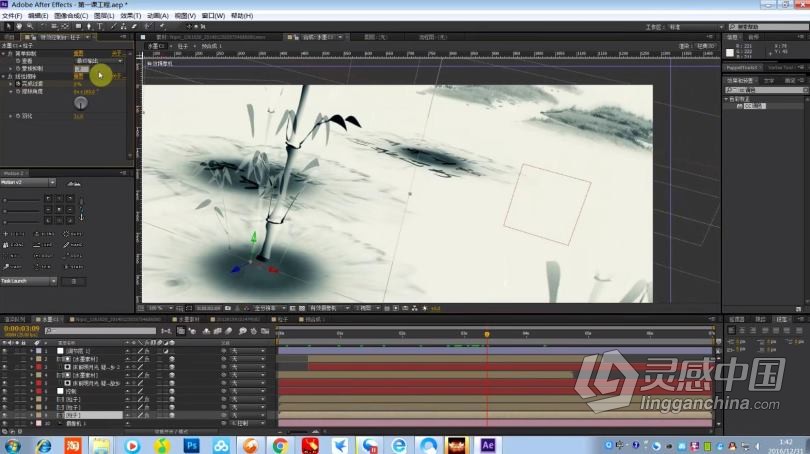
Task: Click the Graph Editor icon in timeline
Action: (x=265, y=331)
